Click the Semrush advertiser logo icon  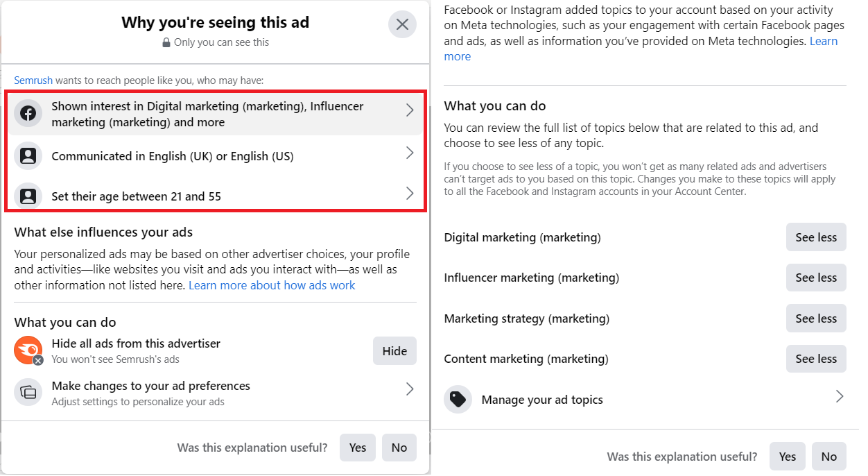point(28,350)
